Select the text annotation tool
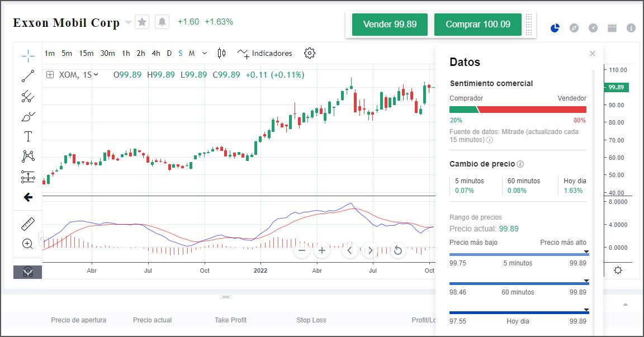 click(x=27, y=136)
